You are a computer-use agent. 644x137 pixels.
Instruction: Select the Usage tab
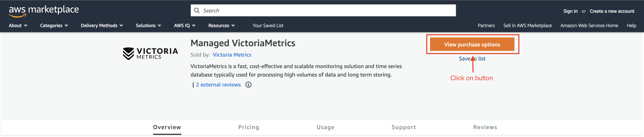click(325, 127)
